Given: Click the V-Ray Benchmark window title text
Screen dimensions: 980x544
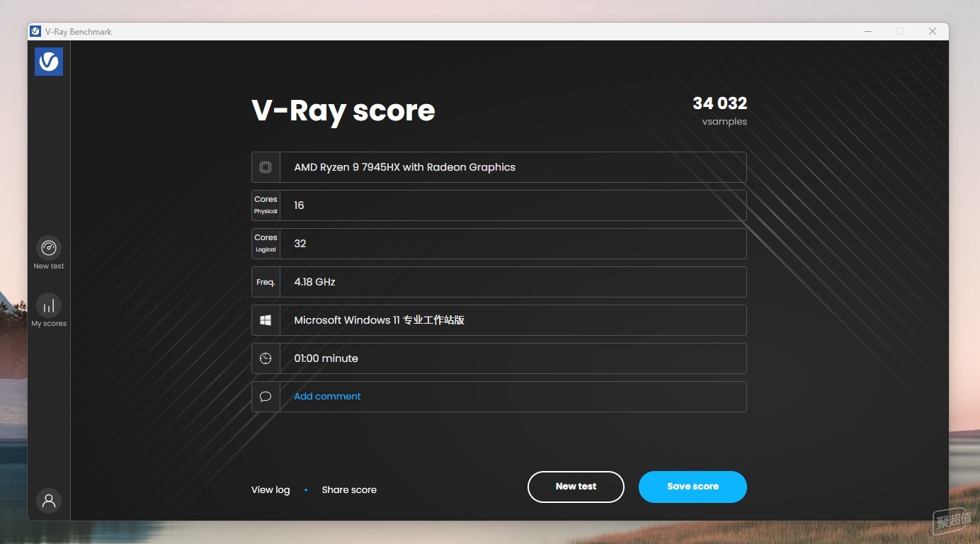Looking at the screenshot, I should [79, 32].
